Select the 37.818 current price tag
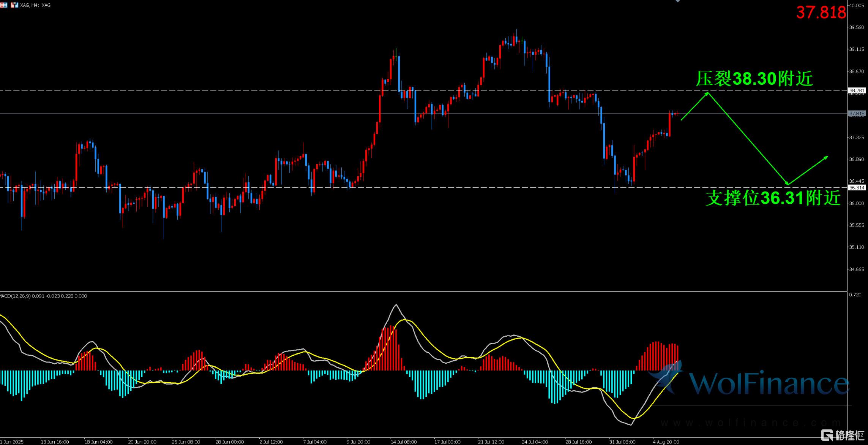The height and width of the screenshot is (445, 868). (x=857, y=113)
